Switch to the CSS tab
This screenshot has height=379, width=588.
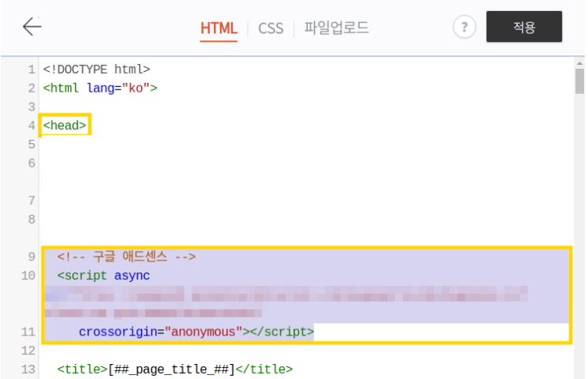coord(271,28)
